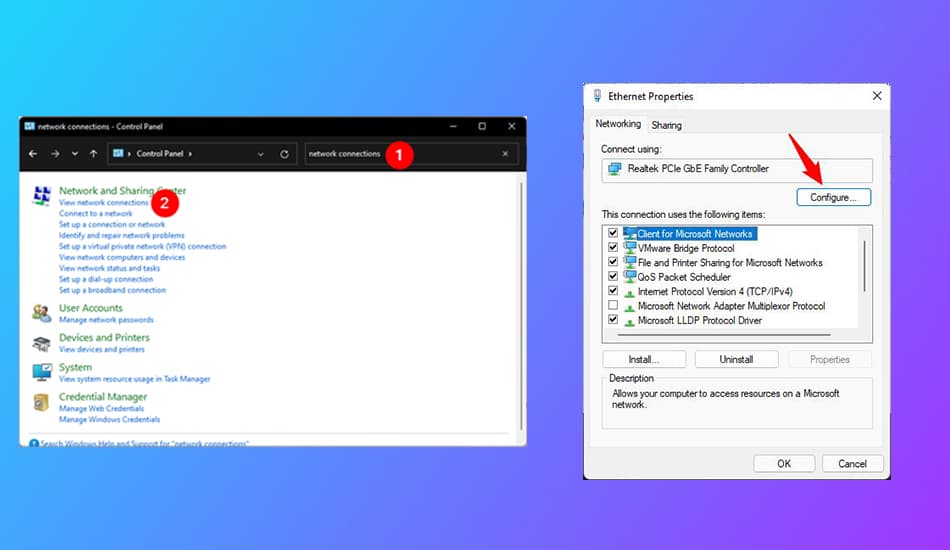Uncheck QoS Packet Scheduler
Viewport: 950px width, 550px height.
click(x=613, y=277)
